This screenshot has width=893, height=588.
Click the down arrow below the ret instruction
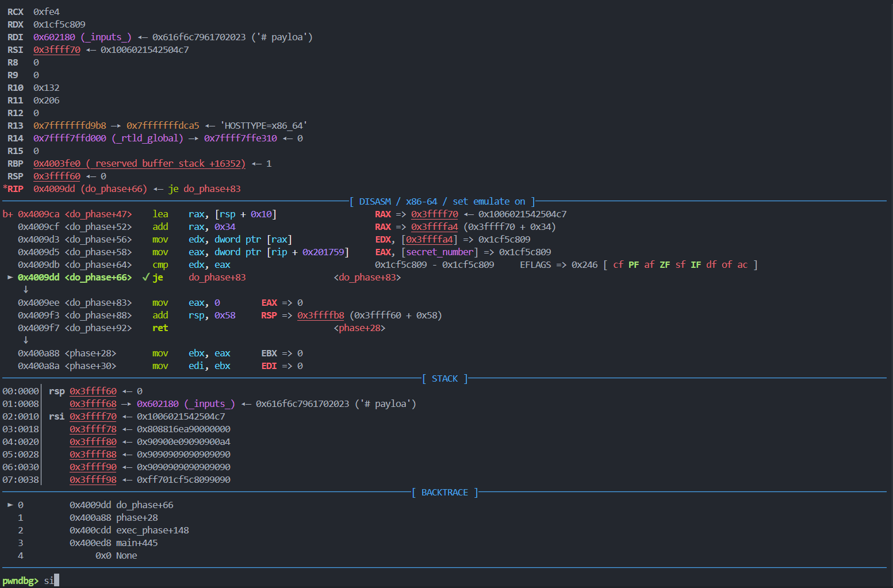click(x=25, y=340)
